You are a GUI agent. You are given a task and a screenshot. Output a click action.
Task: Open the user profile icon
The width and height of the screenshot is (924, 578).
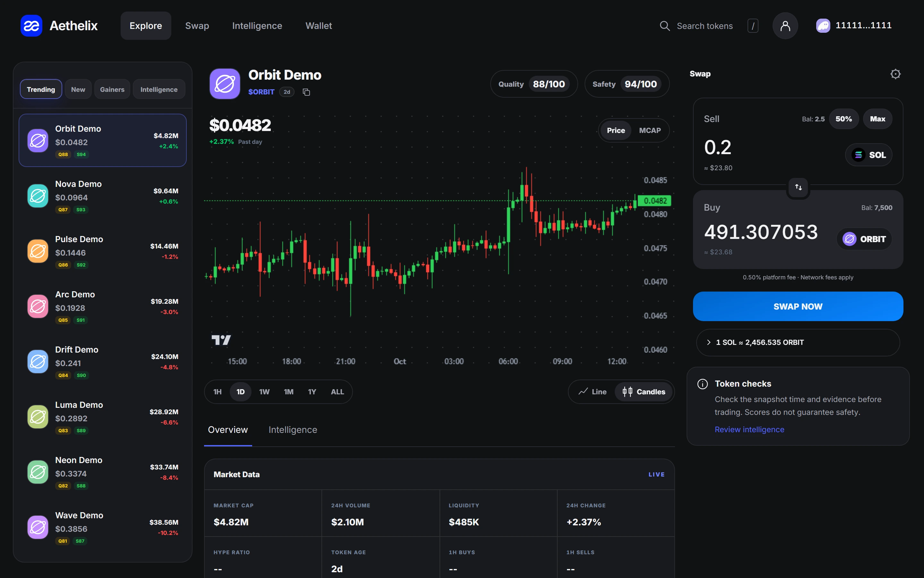(785, 26)
